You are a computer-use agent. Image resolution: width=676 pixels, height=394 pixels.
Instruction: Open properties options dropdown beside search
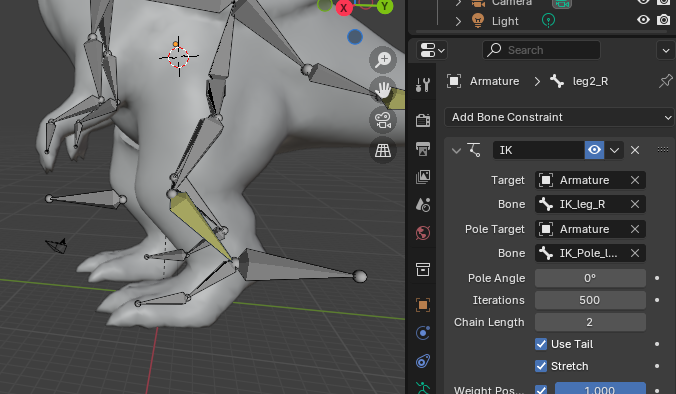666,50
